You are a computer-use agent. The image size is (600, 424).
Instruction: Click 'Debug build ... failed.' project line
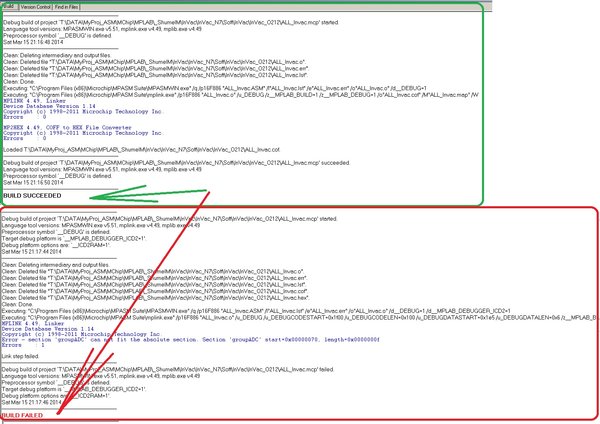pyautogui.click(x=168, y=369)
